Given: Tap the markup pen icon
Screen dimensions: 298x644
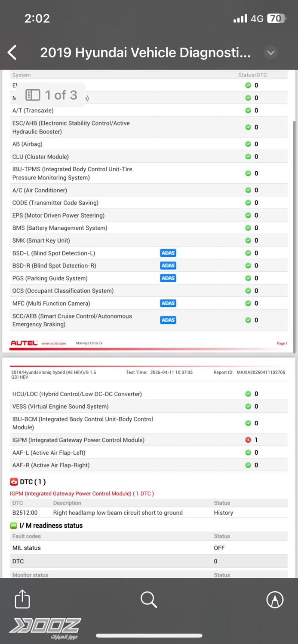Looking at the screenshot, I should (275, 599).
